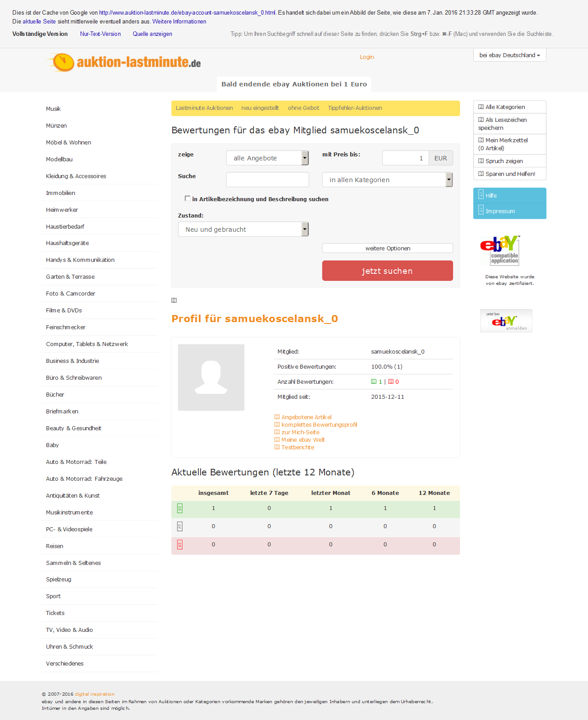Viewport: 588px width, 720px height.
Task: Open the Foto & Camcorder category
Action: [x=70, y=293]
